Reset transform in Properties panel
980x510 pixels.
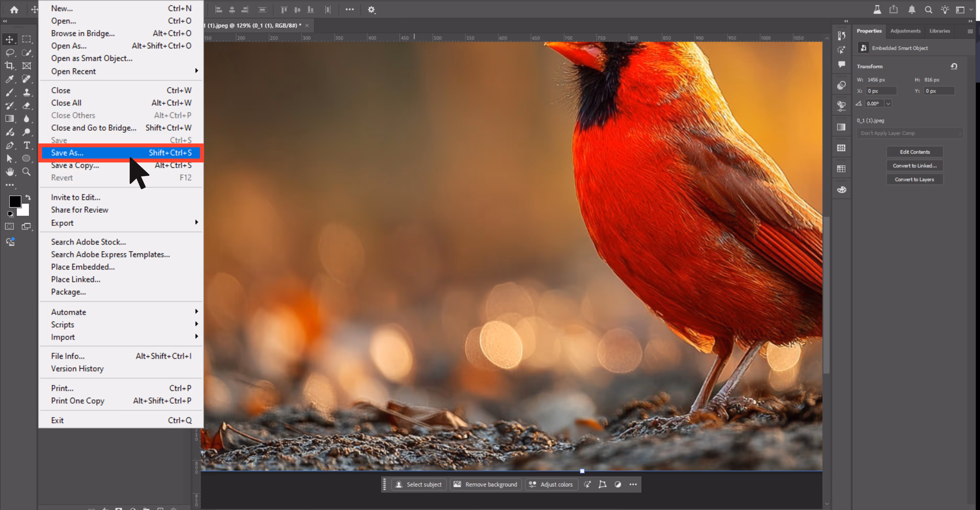[x=954, y=66]
